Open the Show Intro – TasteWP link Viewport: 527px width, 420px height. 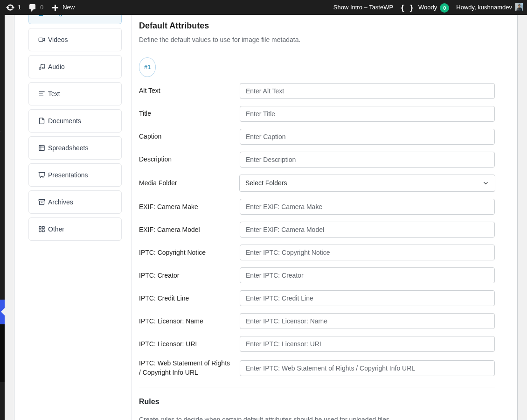pyautogui.click(x=363, y=7)
